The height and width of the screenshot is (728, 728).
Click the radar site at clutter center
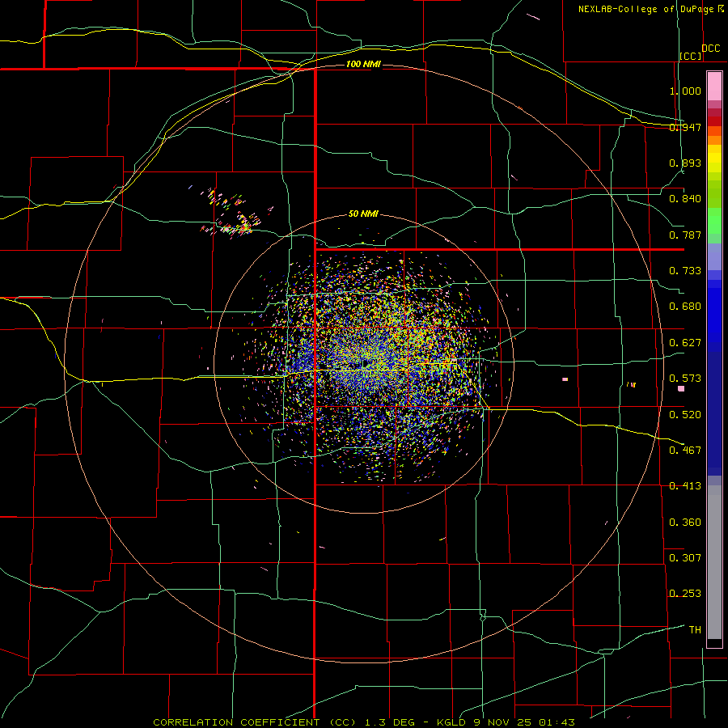click(366, 363)
